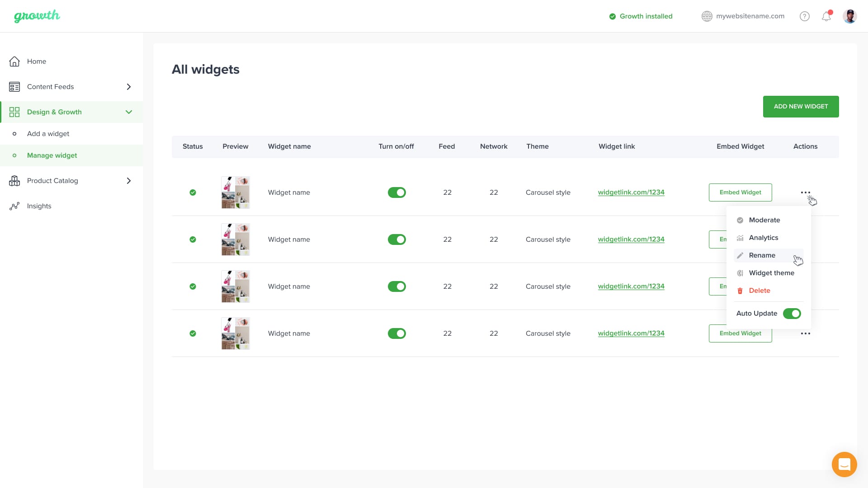This screenshot has width=868, height=488.
Task: Expand the Product Catalog chevron
Action: pyautogui.click(x=129, y=181)
